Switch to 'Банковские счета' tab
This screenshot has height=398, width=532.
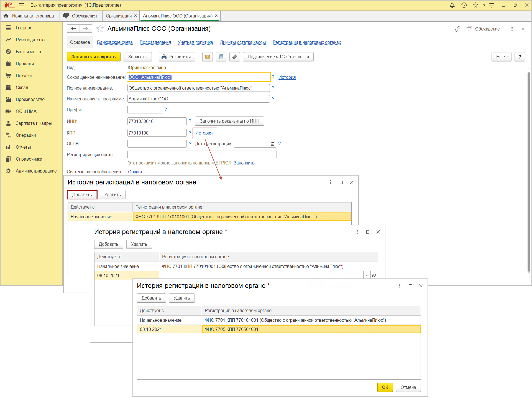(x=115, y=42)
